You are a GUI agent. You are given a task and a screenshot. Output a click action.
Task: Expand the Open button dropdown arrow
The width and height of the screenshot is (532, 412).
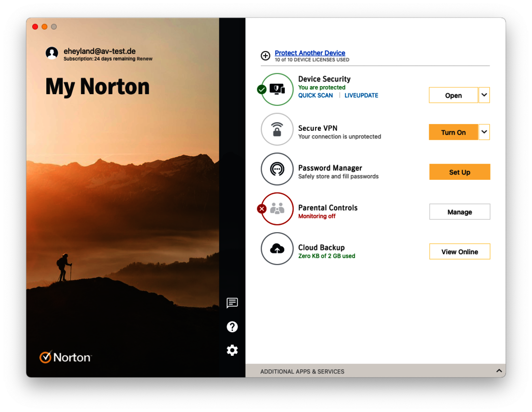click(484, 95)
